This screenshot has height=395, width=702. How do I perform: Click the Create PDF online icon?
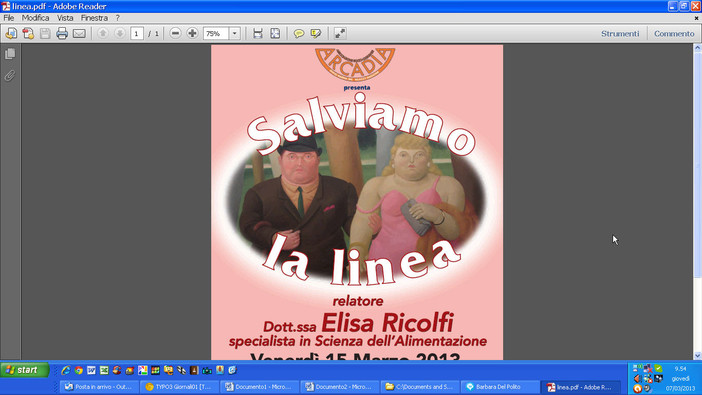(x=28, y=34)
